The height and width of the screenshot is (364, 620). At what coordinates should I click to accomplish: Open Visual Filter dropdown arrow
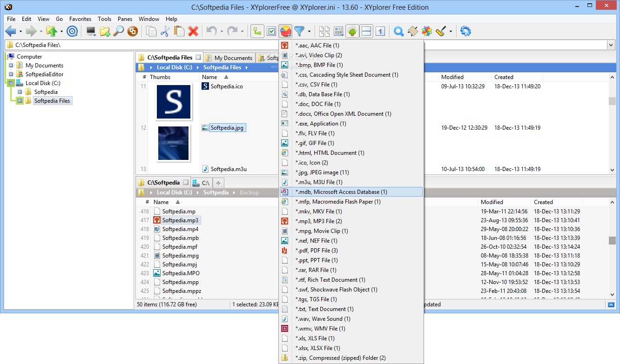pyautogui.click(x=309, y=32)
